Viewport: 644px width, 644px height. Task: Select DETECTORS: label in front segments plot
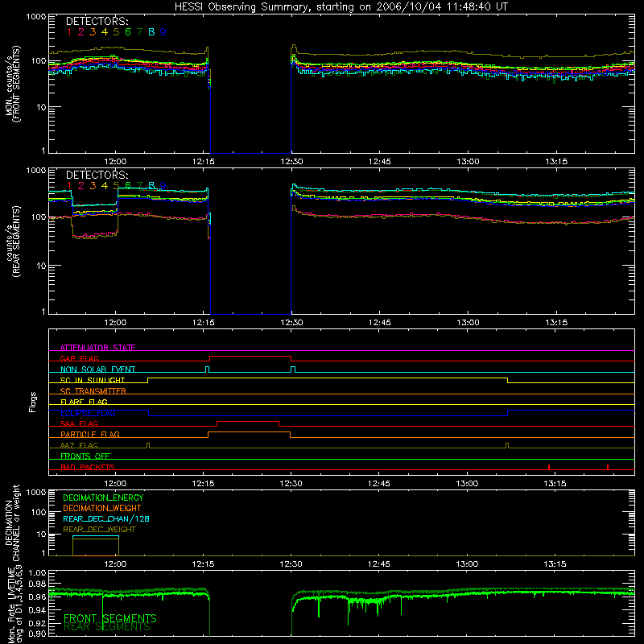97,22
